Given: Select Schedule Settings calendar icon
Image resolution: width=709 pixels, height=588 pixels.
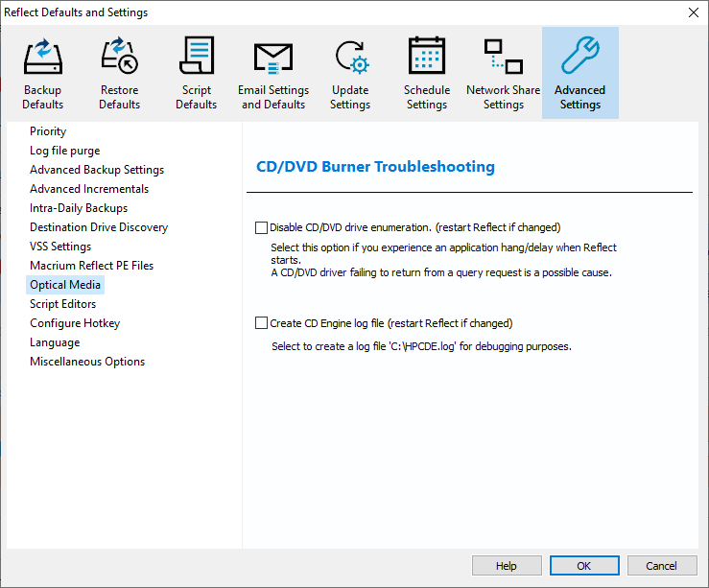Looking at the screenshot, I should pyautogui.click(x=426, y=58).
